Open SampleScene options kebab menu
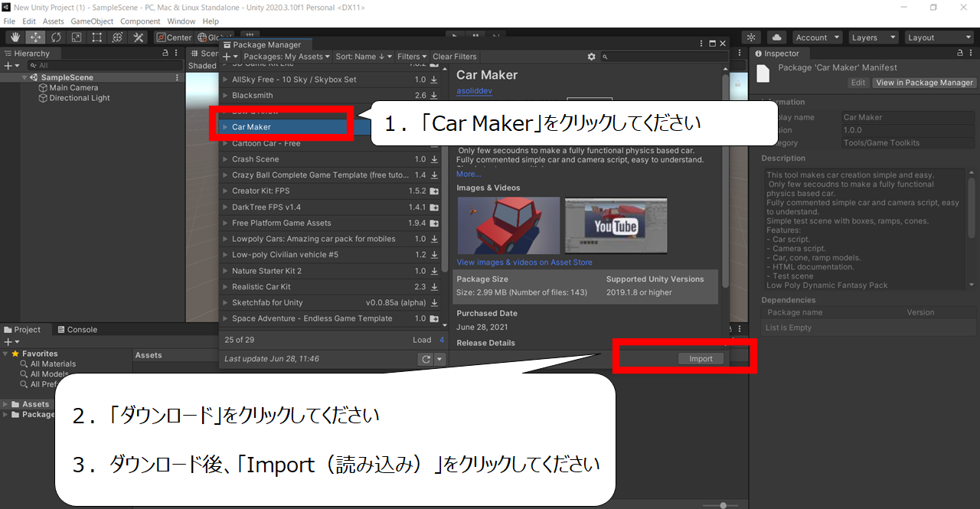Viewport: 980px width, 509px height. [x=178, y=78]
